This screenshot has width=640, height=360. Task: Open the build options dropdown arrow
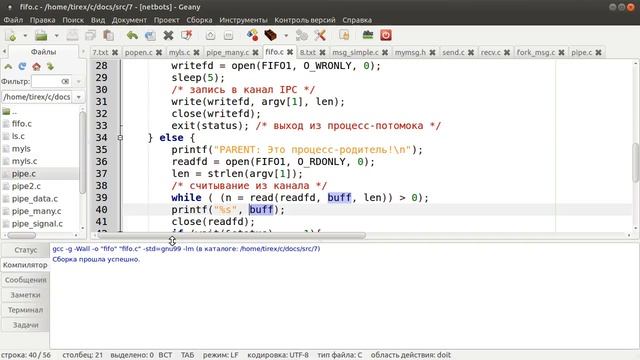[286, 36]
